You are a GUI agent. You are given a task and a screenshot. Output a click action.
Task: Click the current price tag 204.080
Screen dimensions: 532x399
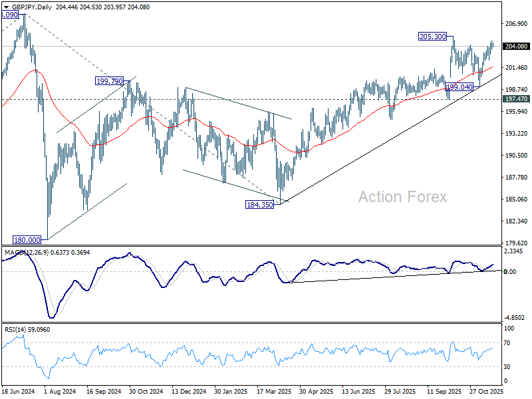pos(516,46)
